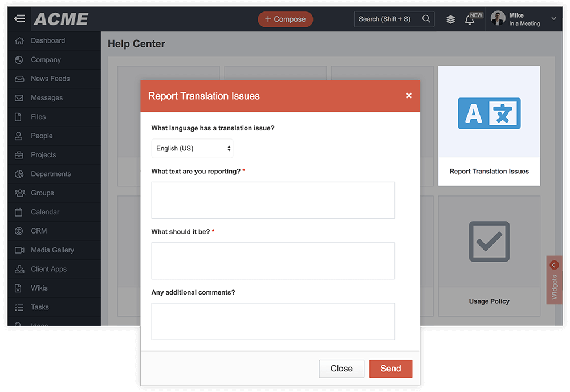Open the English (US) language dropdown

tap(192, 148)
